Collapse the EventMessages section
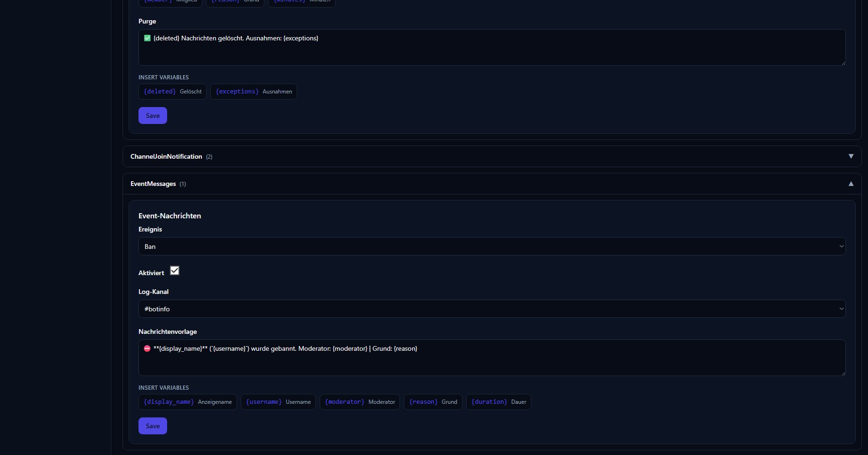 [x=492, y=184]
